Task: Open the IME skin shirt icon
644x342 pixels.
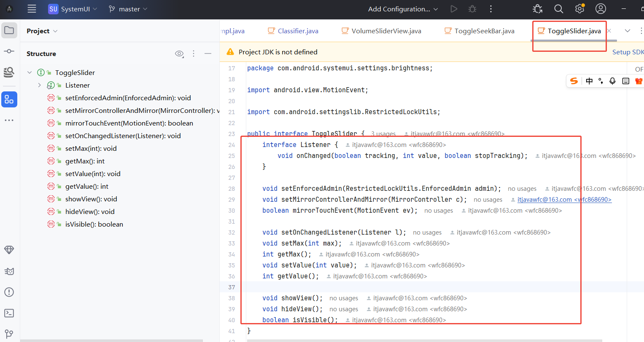Action: pyautogui.click(x=639, y=81)
